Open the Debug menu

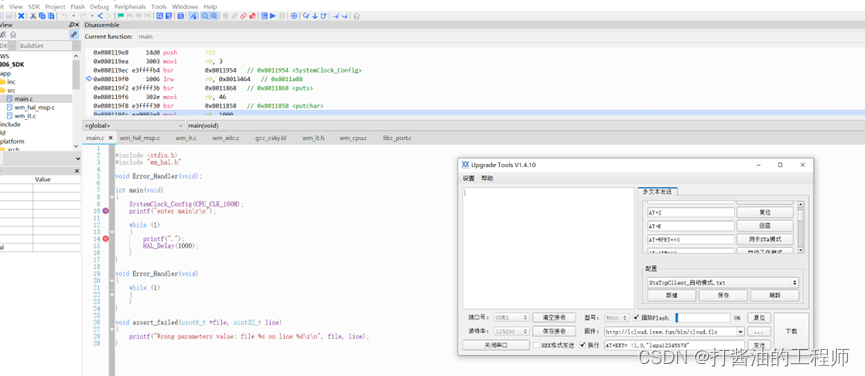pyautogui.click(x=99, y=7)
